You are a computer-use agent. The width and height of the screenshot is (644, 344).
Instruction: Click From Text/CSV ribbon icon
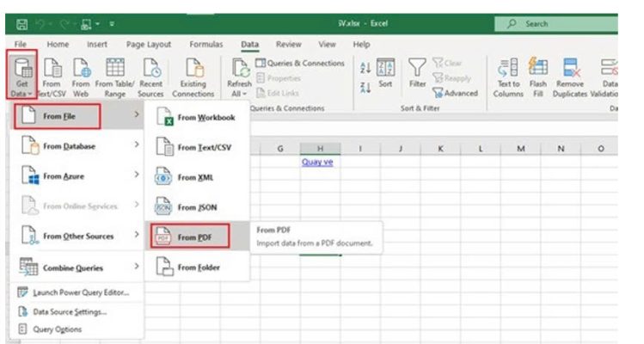pos(52,77)
